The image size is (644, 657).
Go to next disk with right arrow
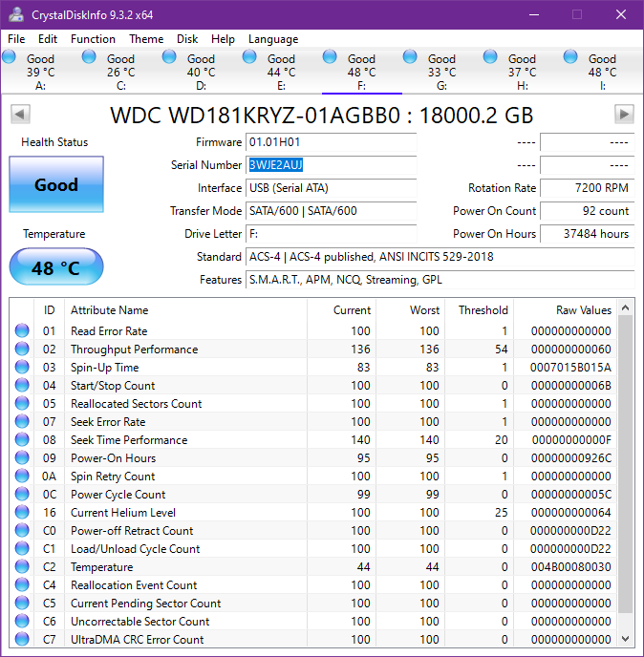point(624,115)
